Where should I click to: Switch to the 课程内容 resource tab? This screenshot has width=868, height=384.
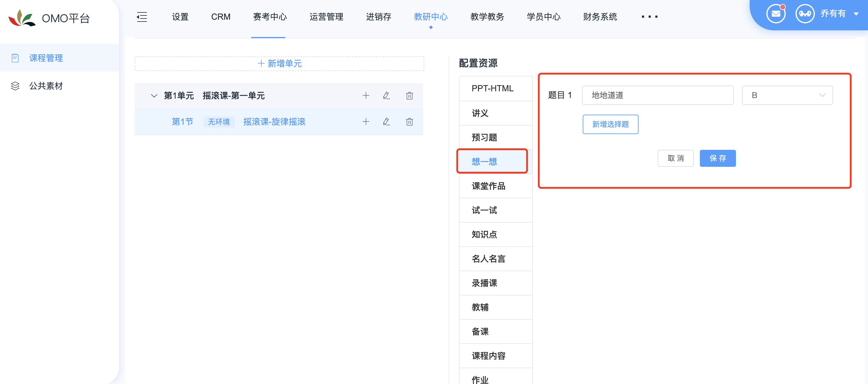coord(496,356)
